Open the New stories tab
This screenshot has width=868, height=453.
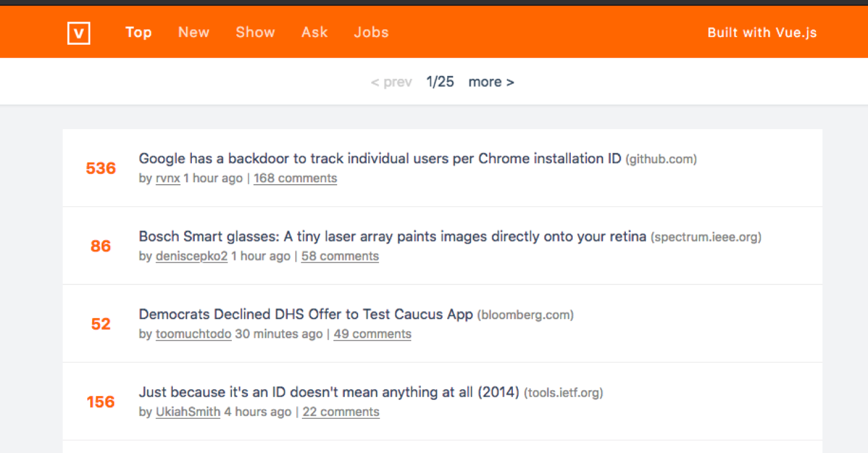194,32
